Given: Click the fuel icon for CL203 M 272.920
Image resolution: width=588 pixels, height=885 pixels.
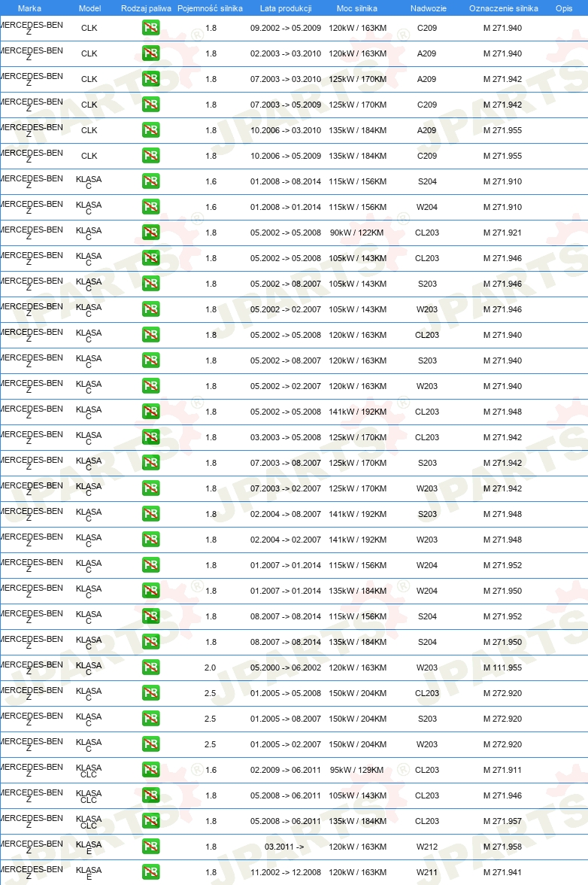Looking at the screenshot, I should click(x=150, y=692).
